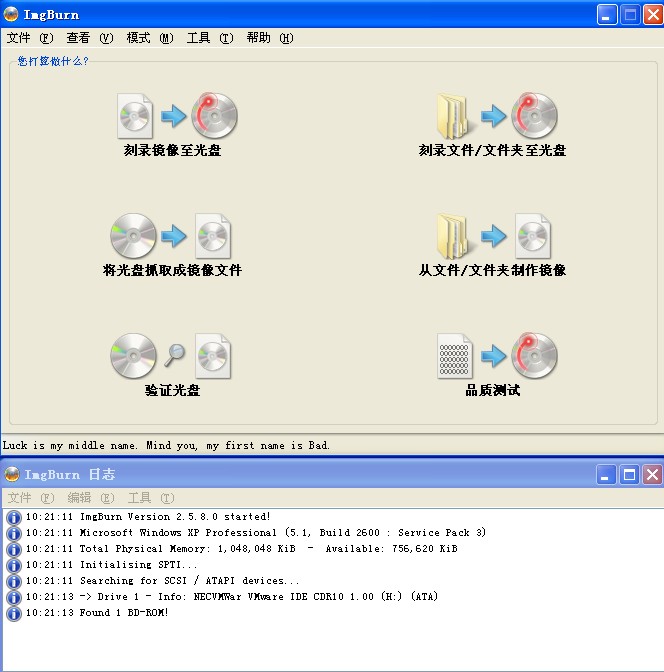Click the folder icon above 刻录文件/文件夹至光盘
This screenshot has height=672, width=664.
(x=454, y=116)
